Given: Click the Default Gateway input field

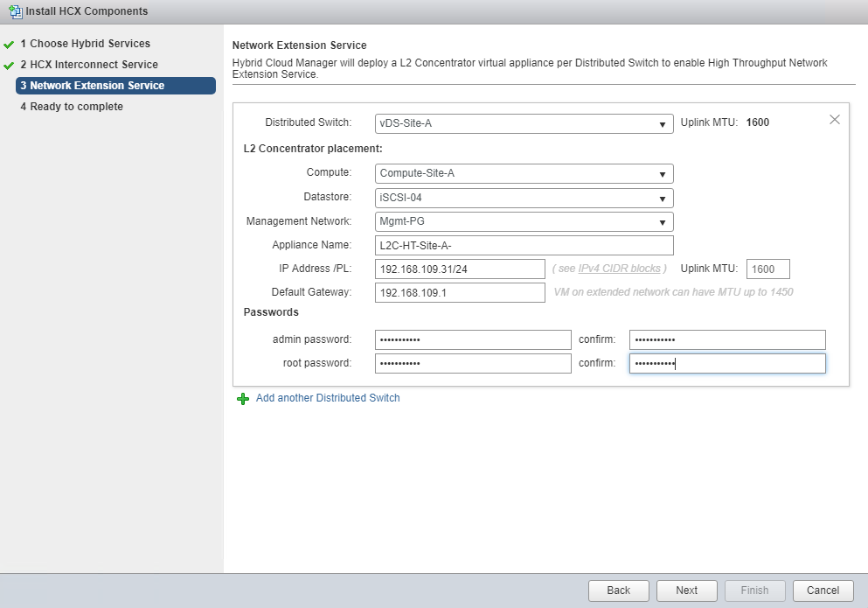Looking at the screenshot, I should [460, 292].
